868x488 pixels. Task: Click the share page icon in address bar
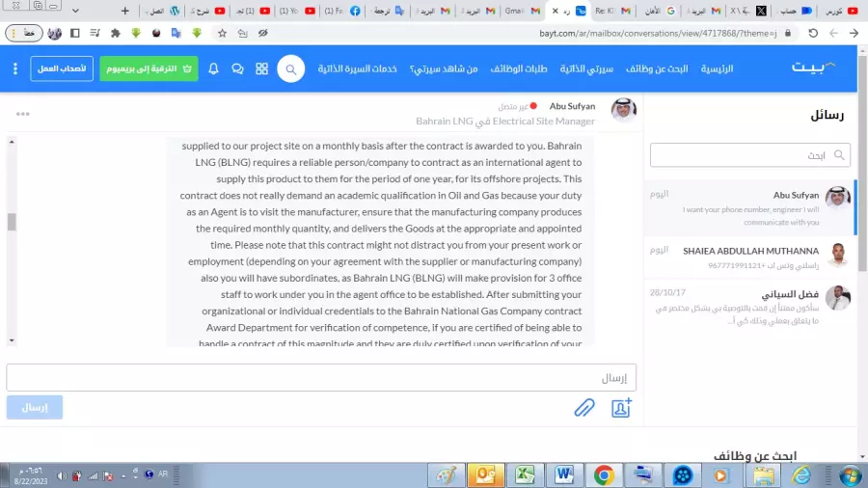click(242, 33)
